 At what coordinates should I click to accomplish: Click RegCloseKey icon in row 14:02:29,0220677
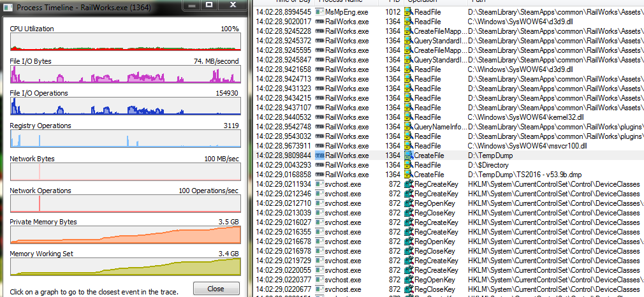click(x=408, y=289)
